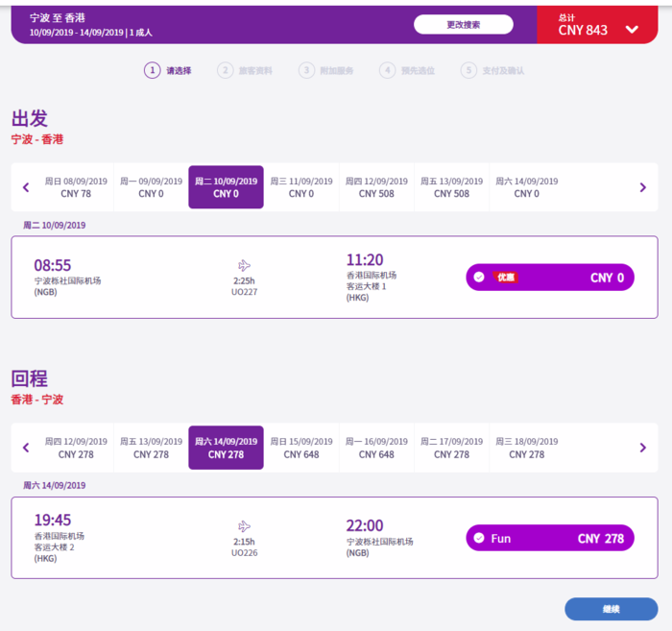Screen dimensions: 672x631
Task: Click the airplane icon for flight UO226
Action: pos(244,526)
